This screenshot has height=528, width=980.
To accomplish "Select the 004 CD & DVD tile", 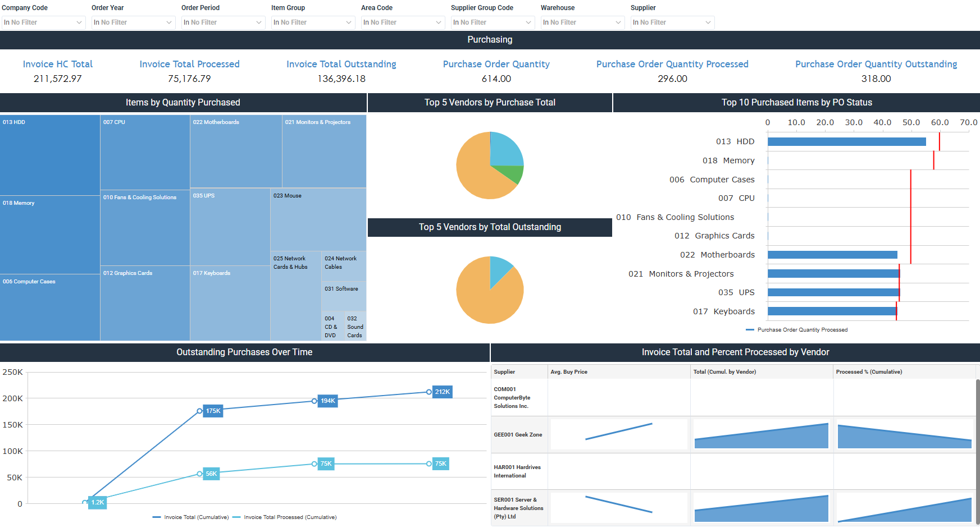I will click(332, 326).
